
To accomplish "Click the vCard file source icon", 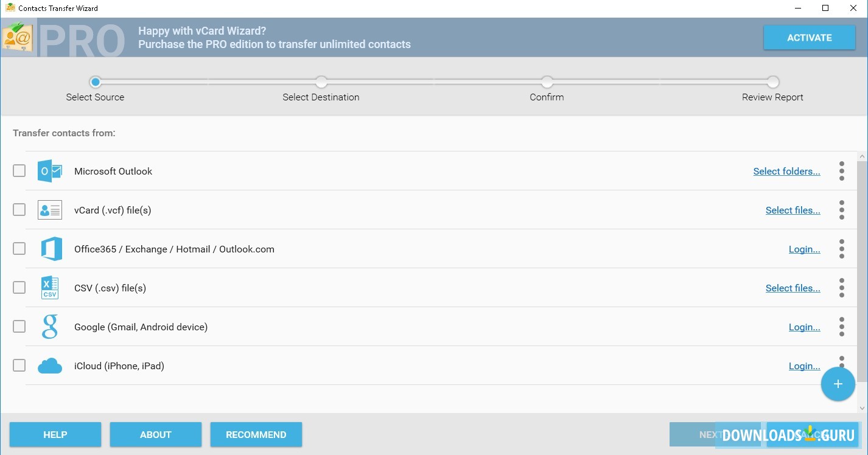I will pyautogui.click(x=50, y=210).
